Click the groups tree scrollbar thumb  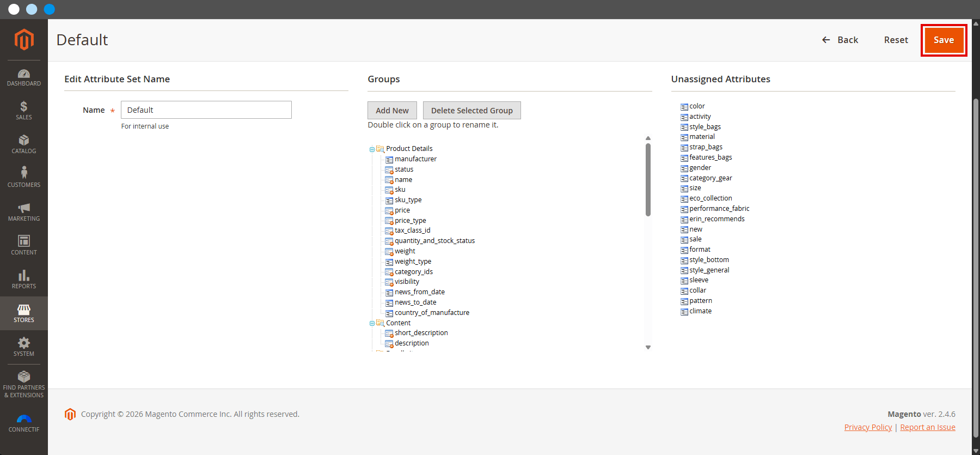648,180
